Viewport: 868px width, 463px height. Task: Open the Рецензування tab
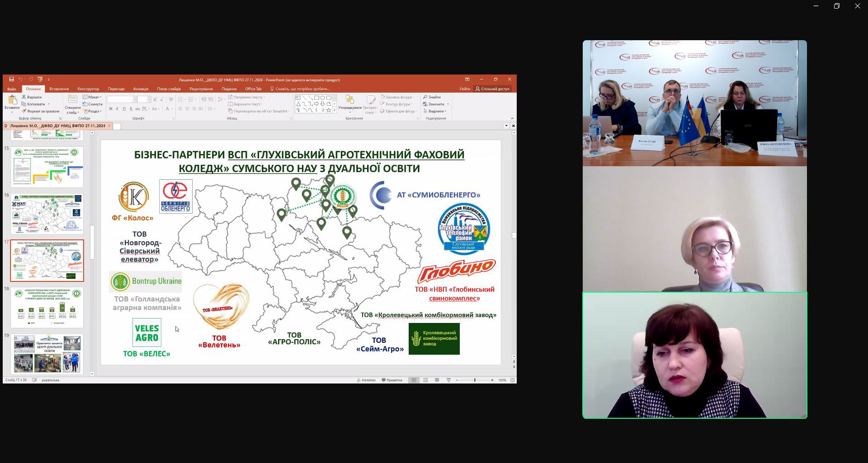201,89
